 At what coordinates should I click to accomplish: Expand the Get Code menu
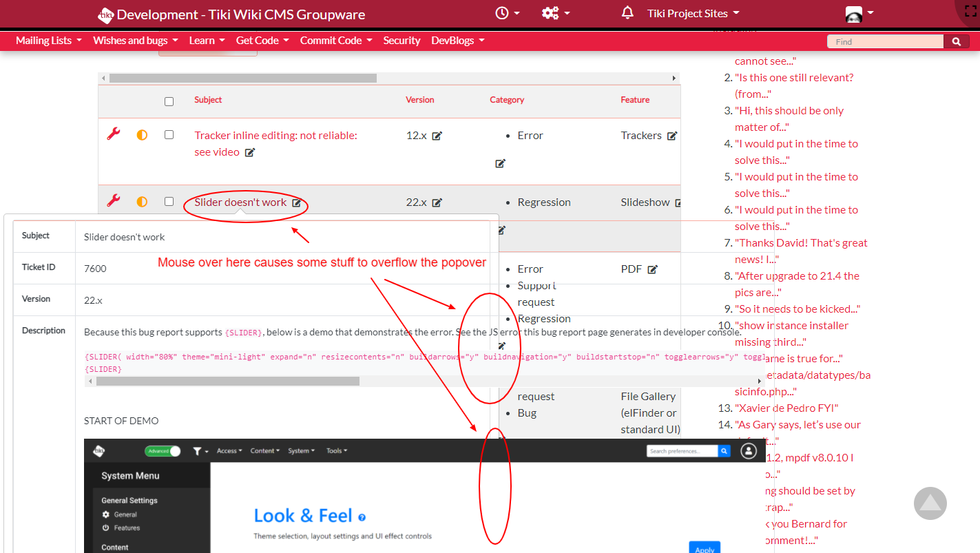click(262, 41)
